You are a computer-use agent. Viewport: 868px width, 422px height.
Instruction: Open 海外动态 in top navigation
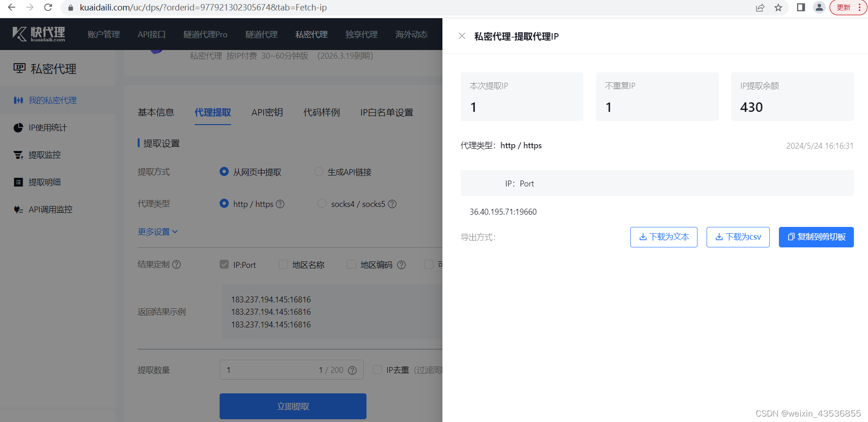click(x=411, y=35)
